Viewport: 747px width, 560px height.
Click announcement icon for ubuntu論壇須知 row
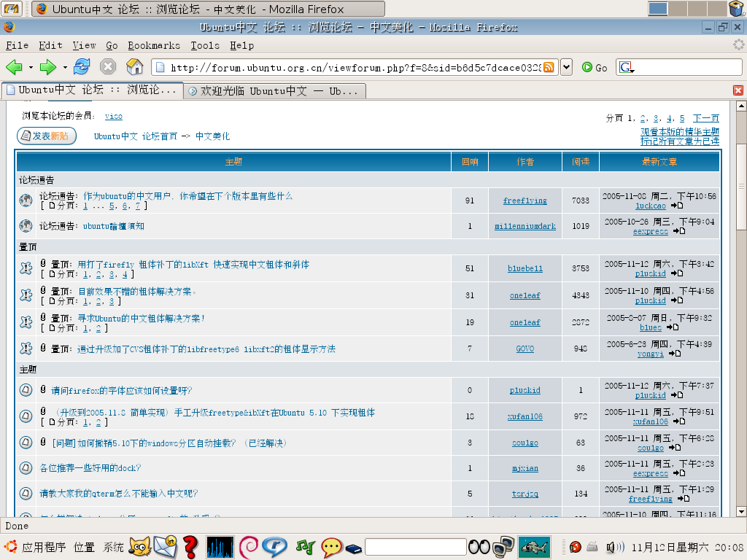click(x=26, y=226)
